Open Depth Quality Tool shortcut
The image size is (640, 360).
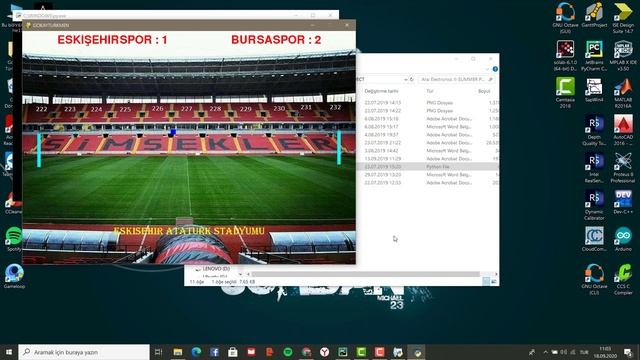594,131
